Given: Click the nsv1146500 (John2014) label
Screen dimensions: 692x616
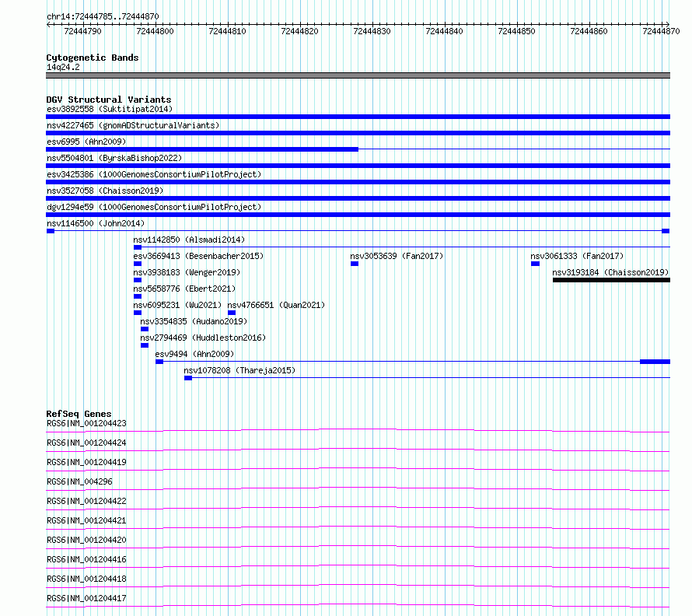Looking at the screenshot, I should [x=96, y=223].
